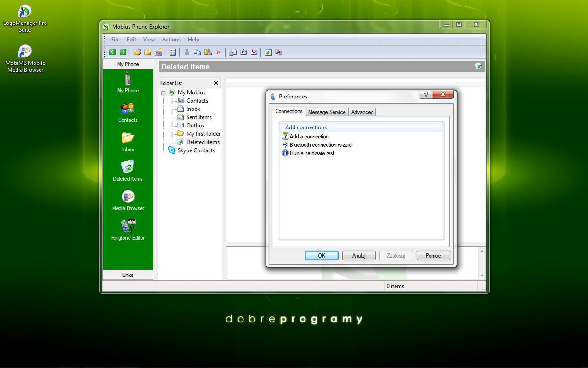
Task: Click the Anuluj button
Action: click(x=359, y=256)
